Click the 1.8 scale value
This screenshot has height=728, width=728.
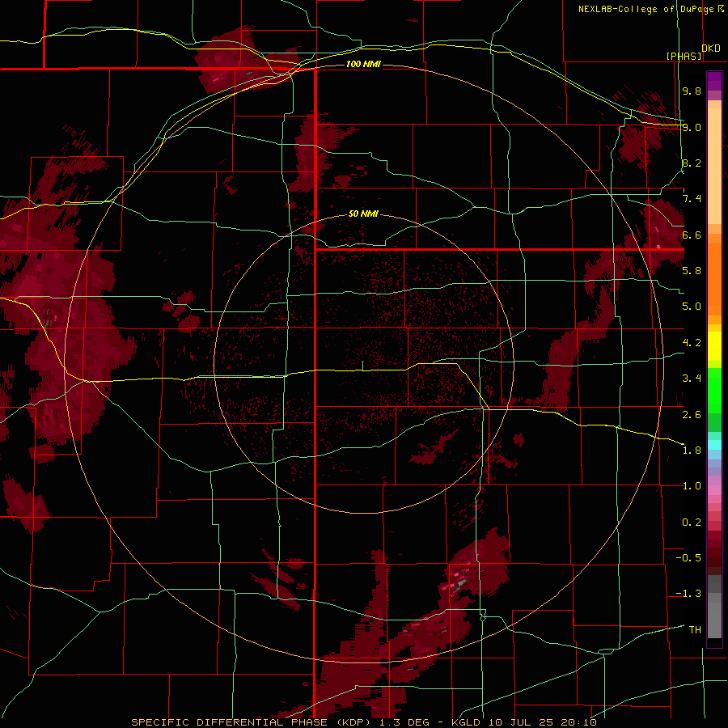tap(692, 451)
